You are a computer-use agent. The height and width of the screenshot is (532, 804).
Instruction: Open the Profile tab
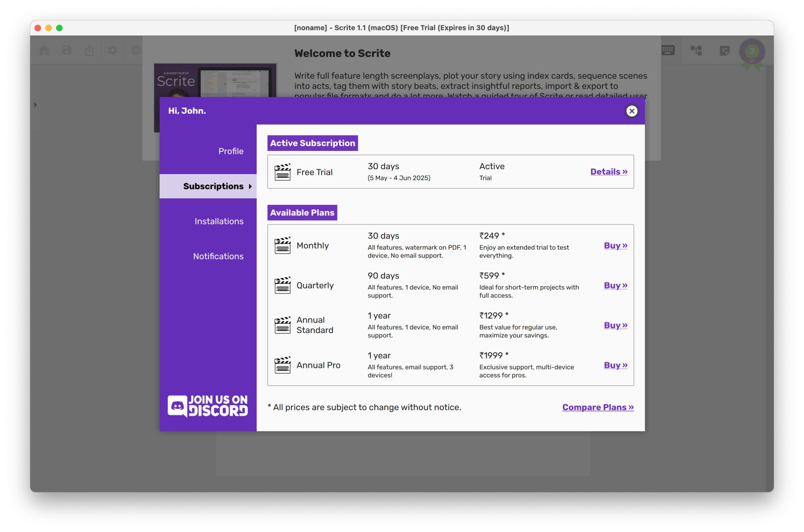(x=231, y=151)
